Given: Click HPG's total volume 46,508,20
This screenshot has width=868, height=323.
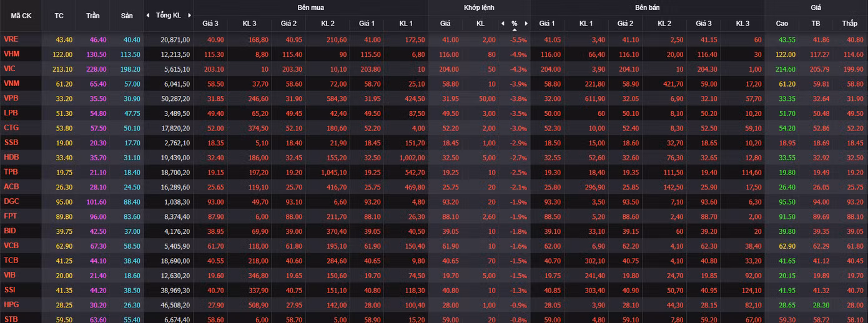Looking at the screenshot, I should tap(175, 304).
